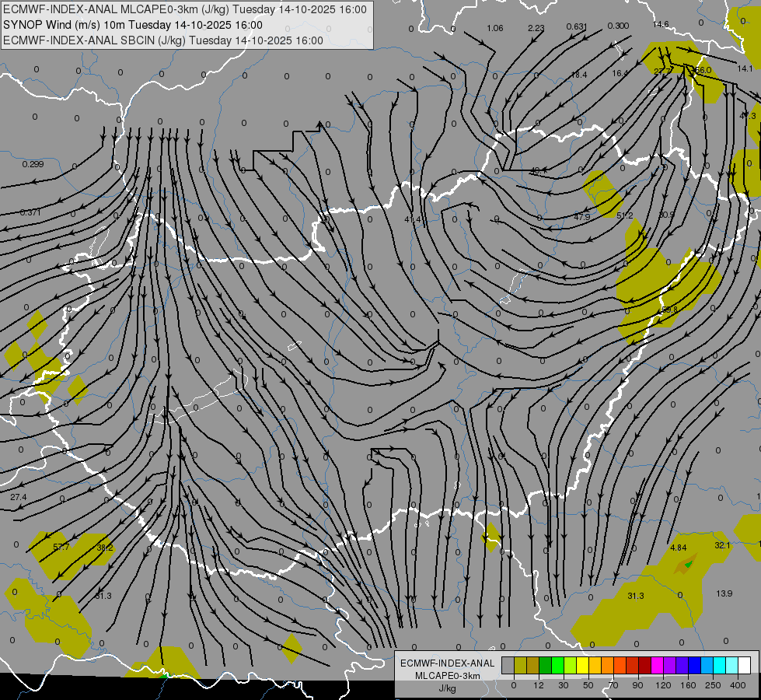Click the dark red legend swatch right of the 90 tick
The height and width of the screenshot is (700, 761).
pyautogui.click(x=644, y=666)
